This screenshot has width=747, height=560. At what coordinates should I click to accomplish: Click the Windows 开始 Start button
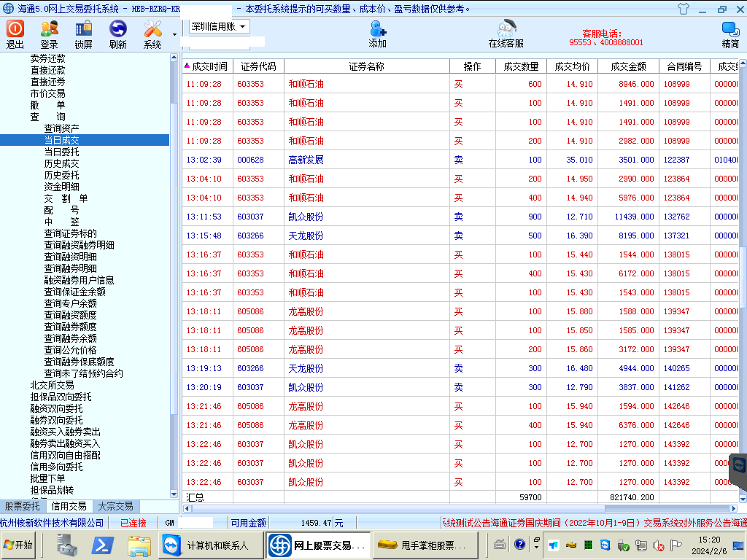18,545
